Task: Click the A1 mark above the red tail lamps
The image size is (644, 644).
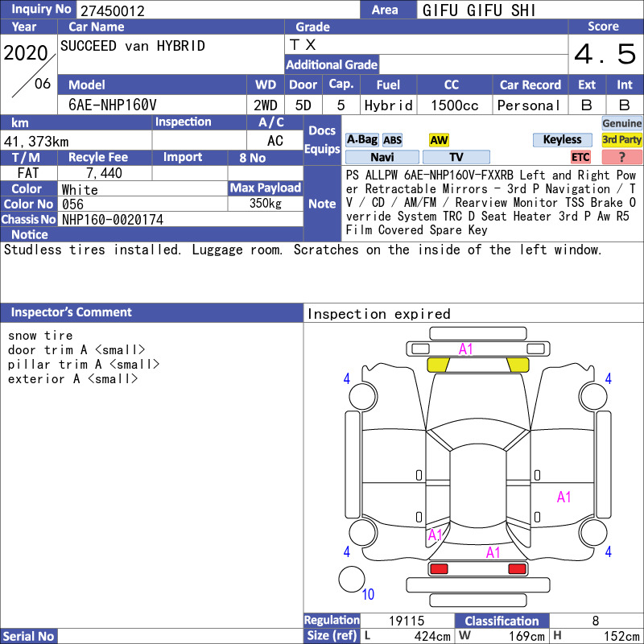Action: coord(493,552)
